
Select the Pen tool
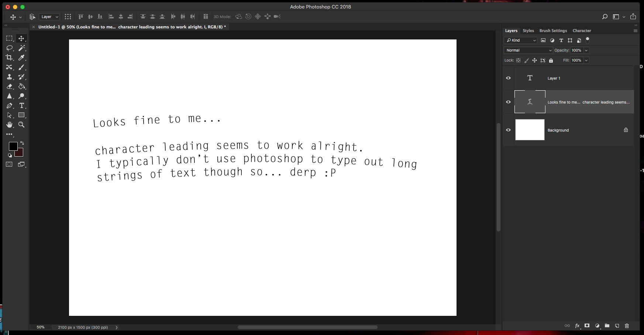pyautogui.click(x=9, y=106)
